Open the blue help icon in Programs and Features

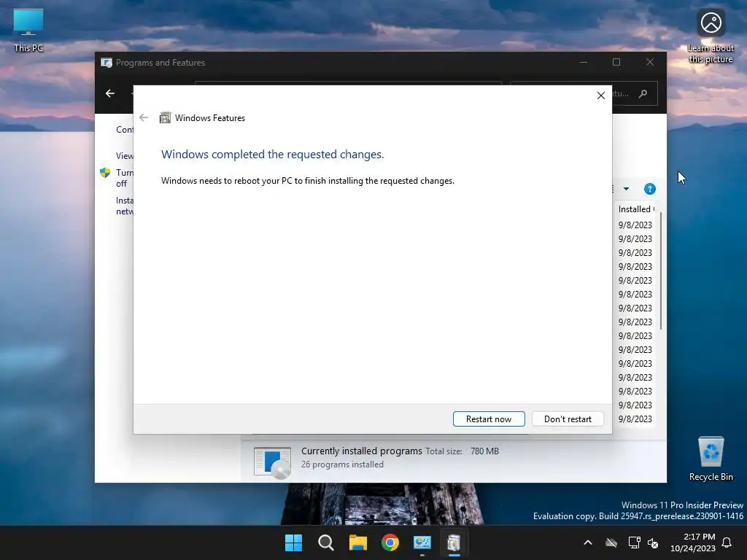[x=650, y=189]
